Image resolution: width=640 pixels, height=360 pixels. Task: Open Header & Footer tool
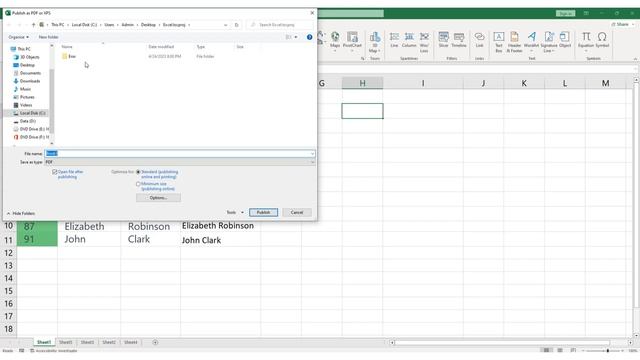514,42
